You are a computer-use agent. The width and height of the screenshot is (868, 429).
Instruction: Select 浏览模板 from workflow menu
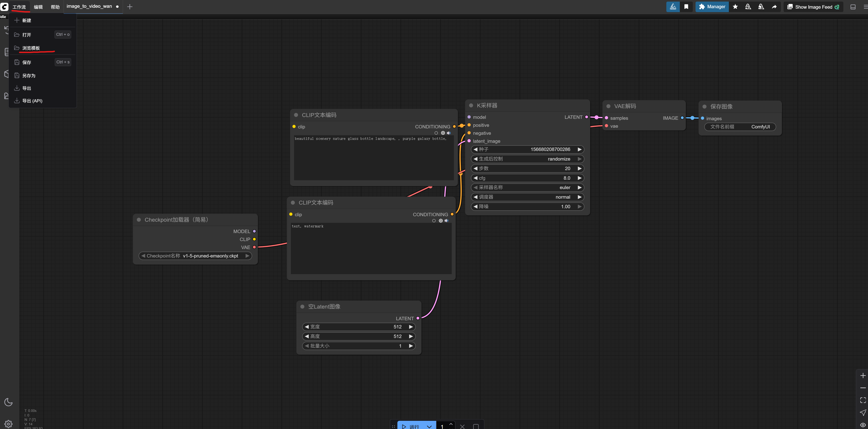coord(31,48)
